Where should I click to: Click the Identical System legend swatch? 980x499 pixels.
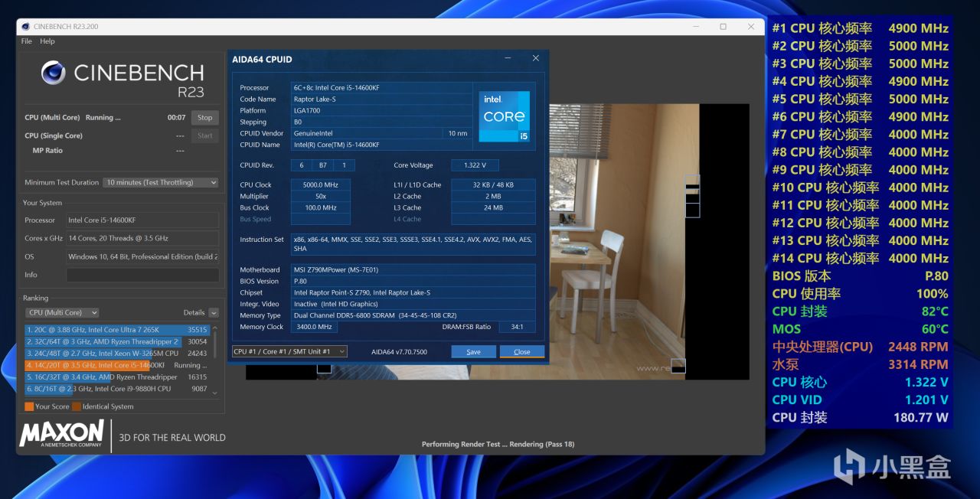coord(77,406)
